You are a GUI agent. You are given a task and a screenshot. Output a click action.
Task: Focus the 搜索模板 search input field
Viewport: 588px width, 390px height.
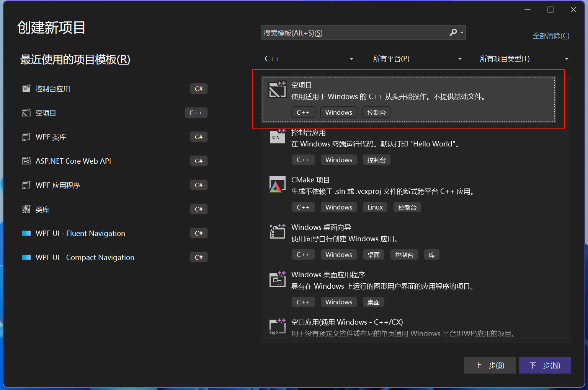click(x=354, y=33)
